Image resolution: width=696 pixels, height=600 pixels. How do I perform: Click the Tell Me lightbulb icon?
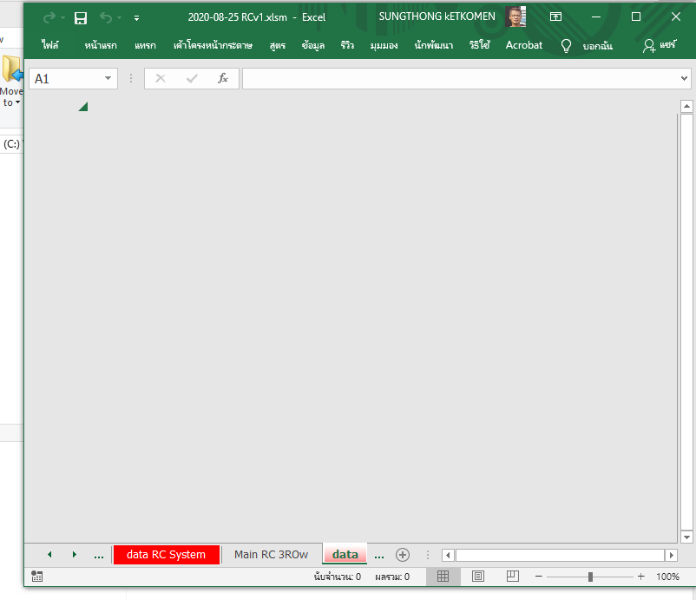(566, 46)
